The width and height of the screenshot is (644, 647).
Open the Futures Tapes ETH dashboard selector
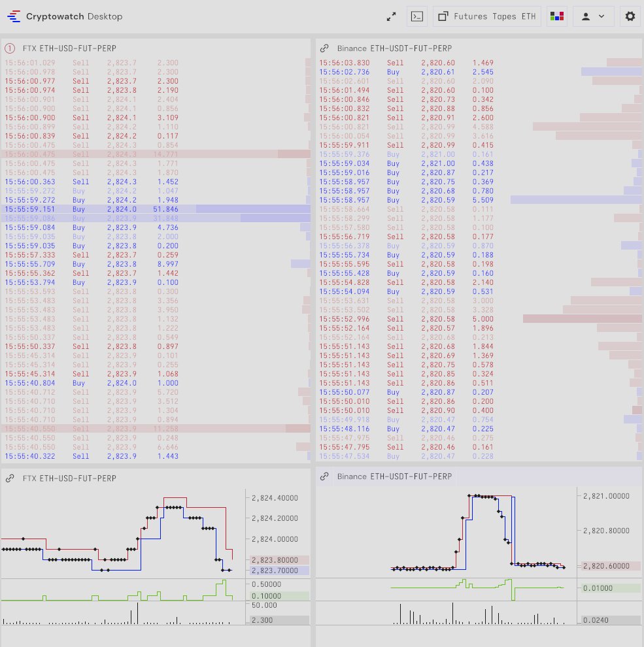486,16
